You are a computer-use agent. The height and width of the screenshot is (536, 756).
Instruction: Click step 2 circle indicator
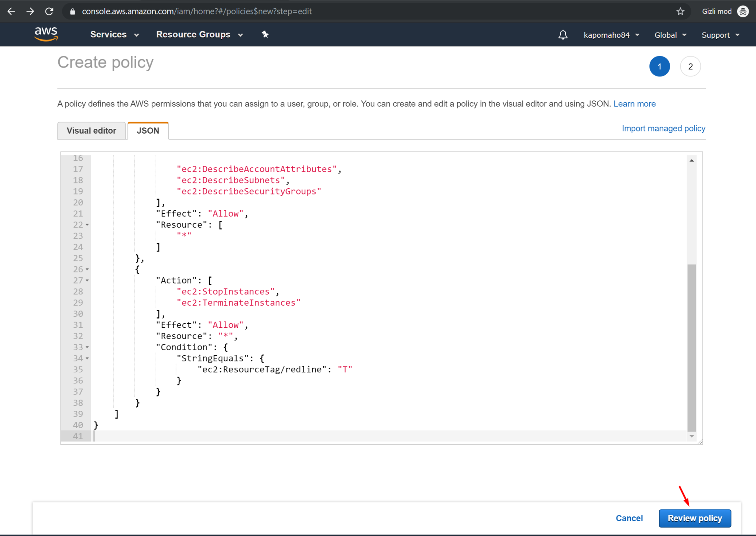point(690,66)
